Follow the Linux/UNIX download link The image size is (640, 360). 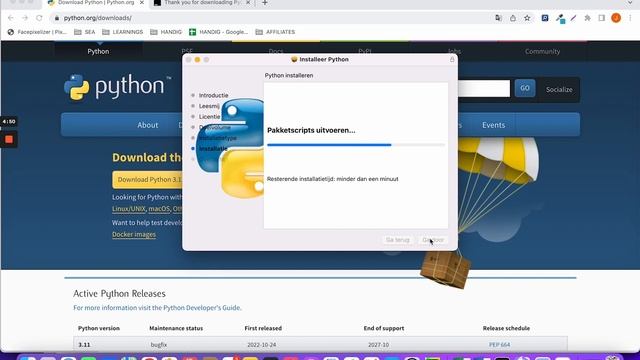pyautogui.click(x=129, y=209)
